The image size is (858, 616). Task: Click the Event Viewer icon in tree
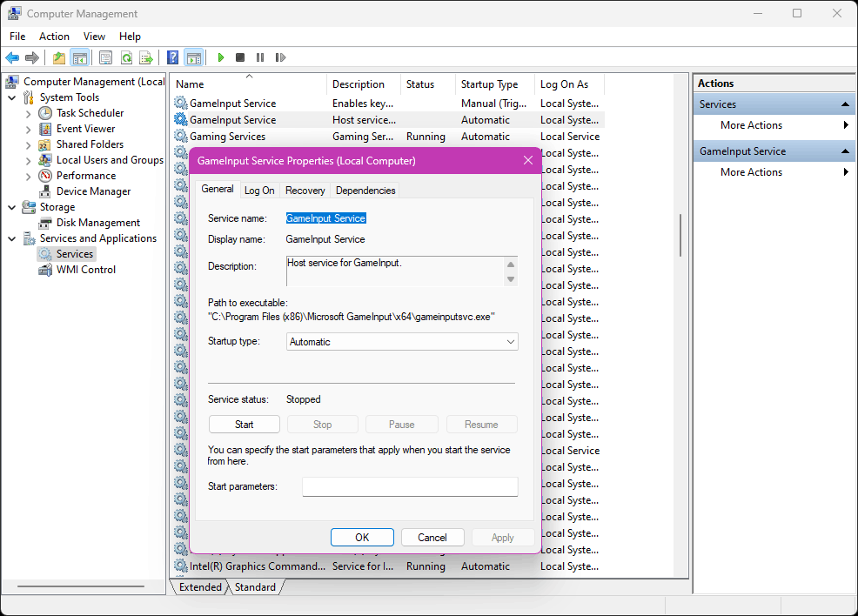pos(45,129)
